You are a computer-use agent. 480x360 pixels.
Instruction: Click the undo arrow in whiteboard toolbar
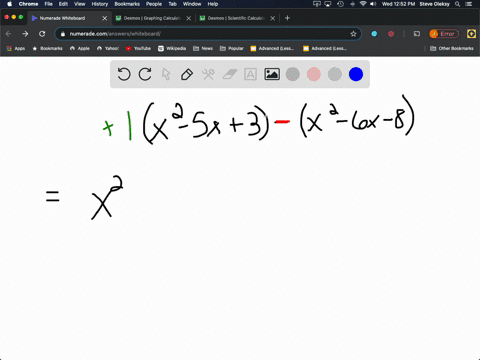[124, 74]
